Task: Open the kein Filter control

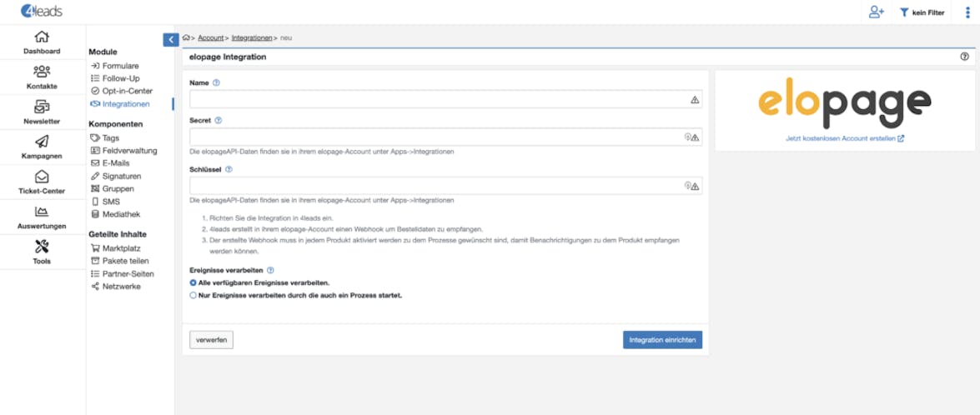Action: click(922, 12)
